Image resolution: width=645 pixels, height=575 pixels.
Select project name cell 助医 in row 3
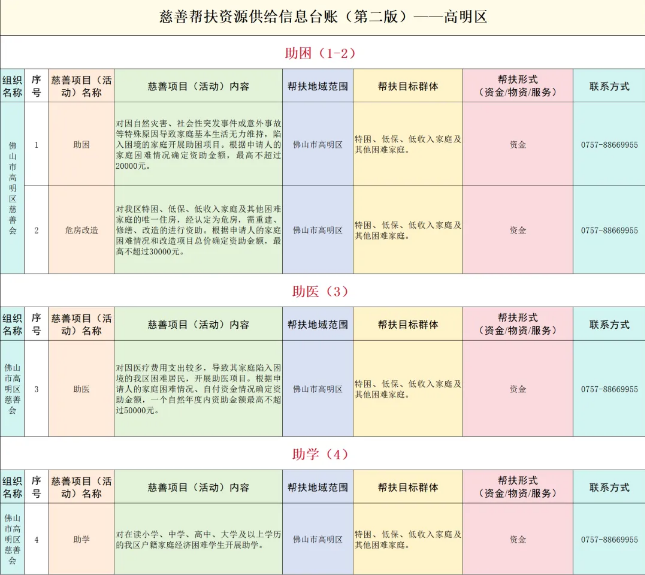pyautogui.click(x=81, y=389)
